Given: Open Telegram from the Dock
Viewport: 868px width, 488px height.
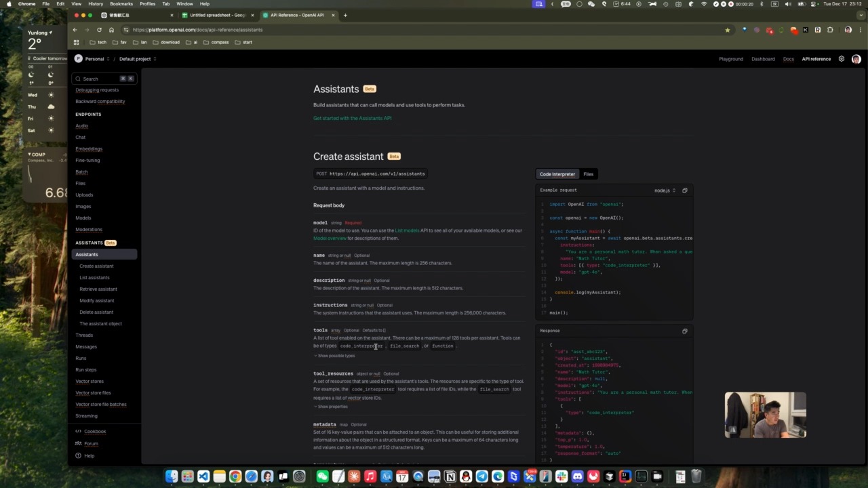Looking at the screenshot, I should tap(482, 476).
